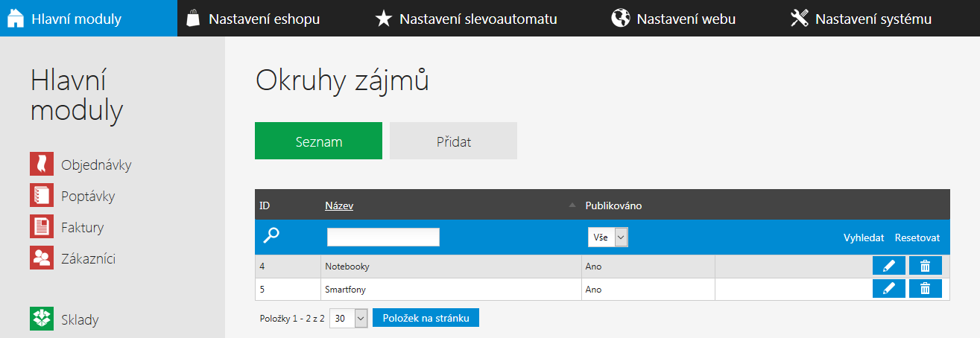Click the magnifier search icon in filter row
The width and height of the screenshot is (980, 338).
coord(272,236)
